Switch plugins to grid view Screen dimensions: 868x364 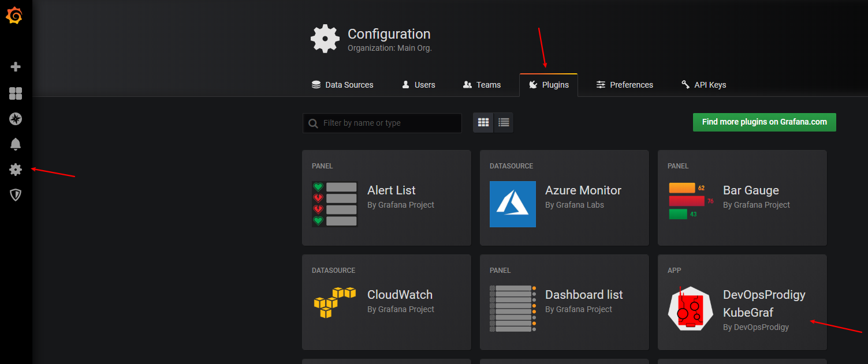483,122
